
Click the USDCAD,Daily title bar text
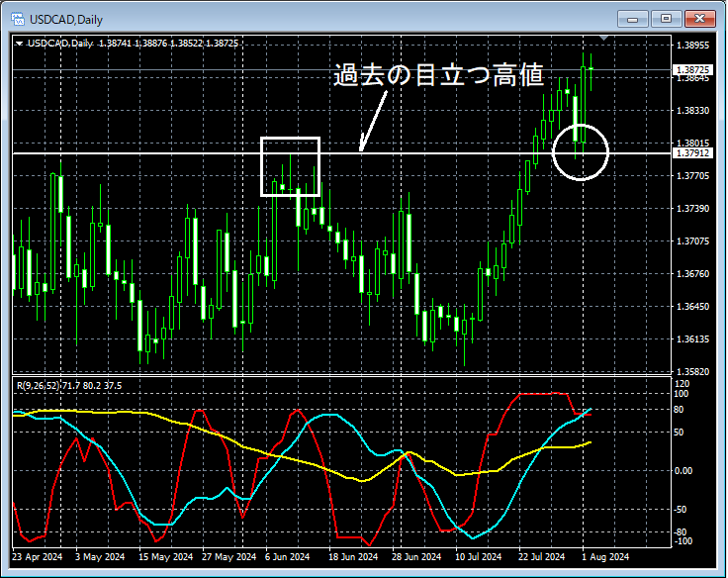coord(66,20)
